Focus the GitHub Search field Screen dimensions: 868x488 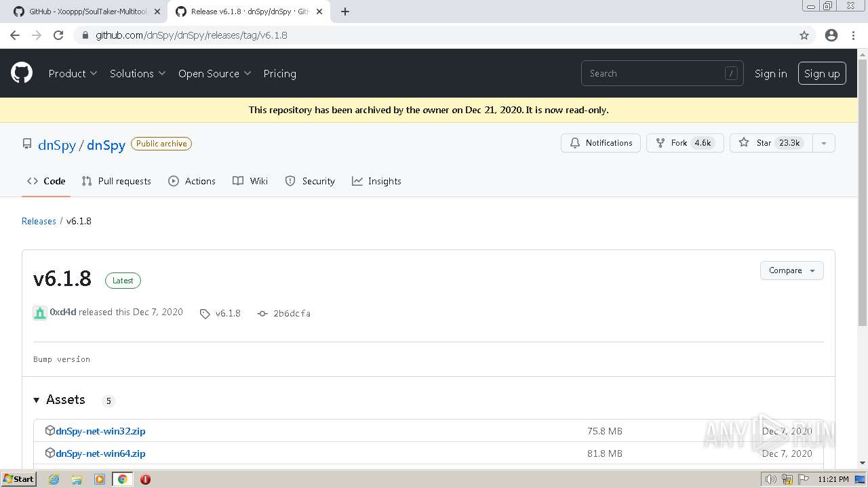662,73
